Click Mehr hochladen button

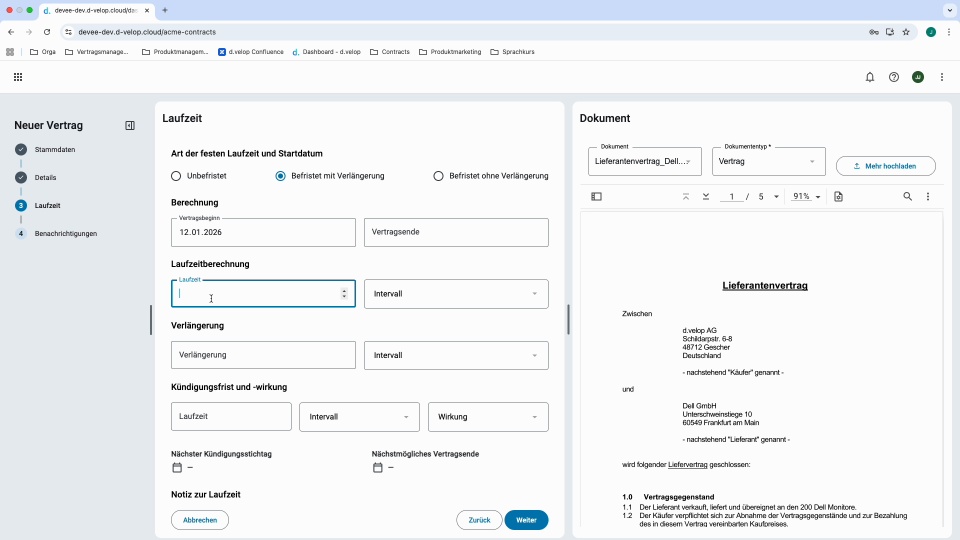pos(885,166)
